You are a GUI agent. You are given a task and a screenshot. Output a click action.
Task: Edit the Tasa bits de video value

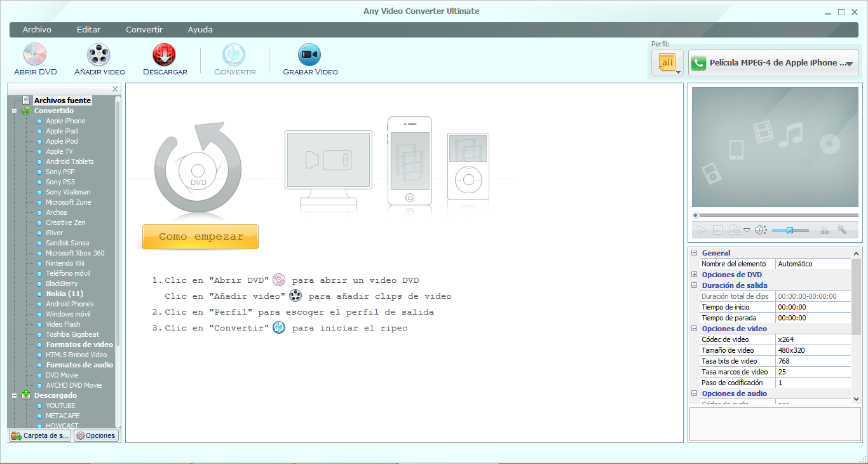coord(813,361)
